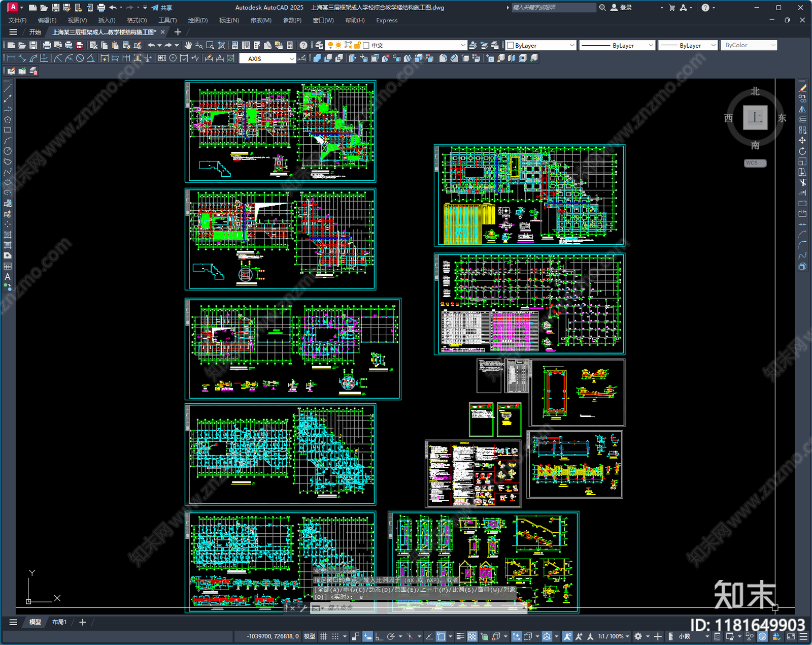The width and height of the screenshot is (812, 645).
Task: Open the QuickCalc calculator
Action: pos(290,45)
